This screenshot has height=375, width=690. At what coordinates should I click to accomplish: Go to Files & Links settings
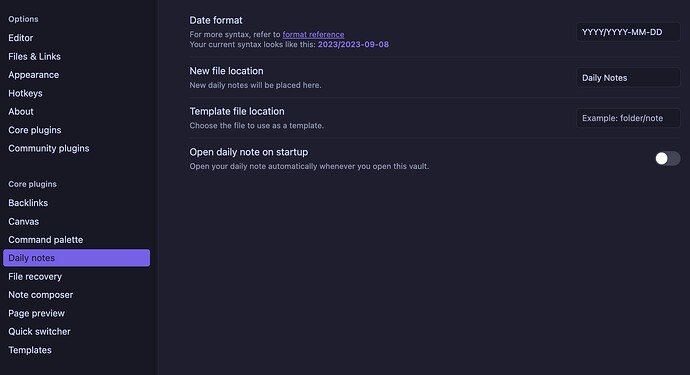(x=34, y=56)
